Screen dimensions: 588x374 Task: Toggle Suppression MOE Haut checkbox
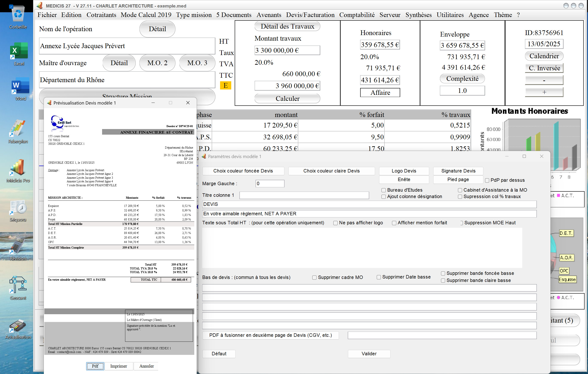click(x=461, y=223)
